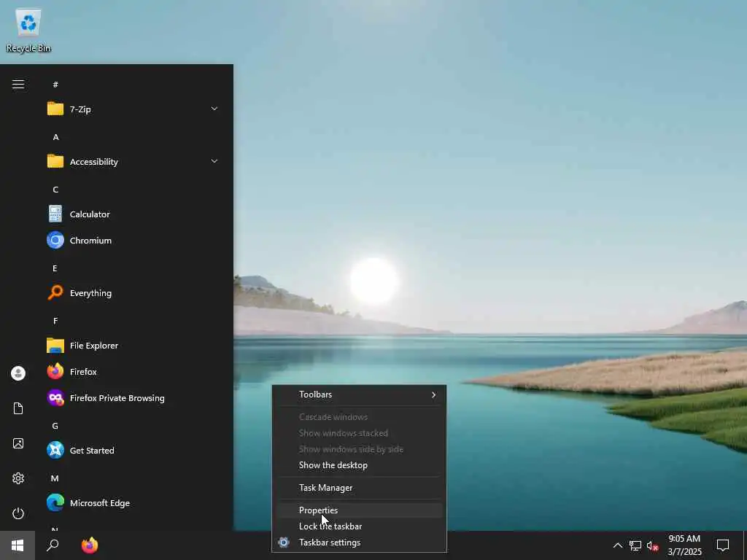Open the Action Center notifications icon
The width and height of the screenshot is (747, 560).
click(x=723, y=545)
